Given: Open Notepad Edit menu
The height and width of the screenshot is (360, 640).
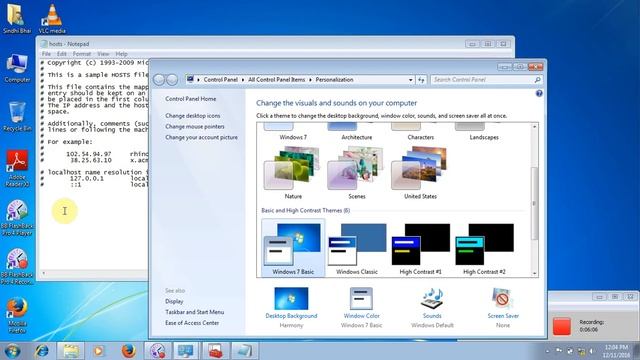Looking at the screenshot, I should coord(62,54).
